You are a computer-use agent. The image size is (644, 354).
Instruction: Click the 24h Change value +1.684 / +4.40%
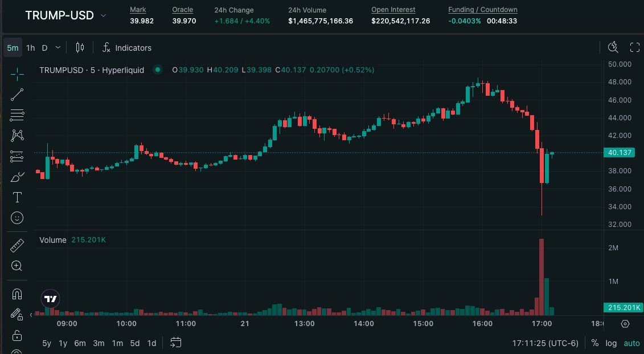tap(242, 21)
